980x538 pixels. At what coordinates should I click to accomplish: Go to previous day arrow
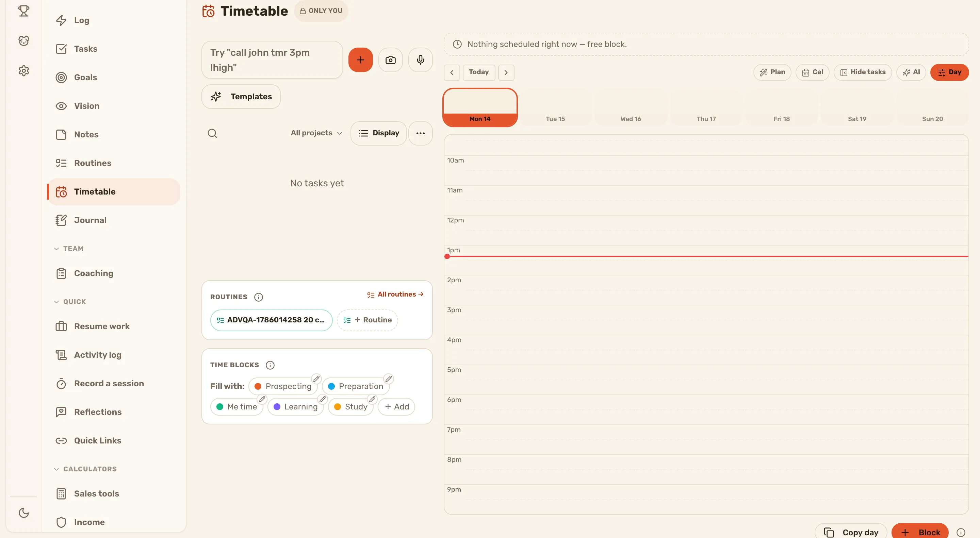pyautogui.click(x=452, y=72)
